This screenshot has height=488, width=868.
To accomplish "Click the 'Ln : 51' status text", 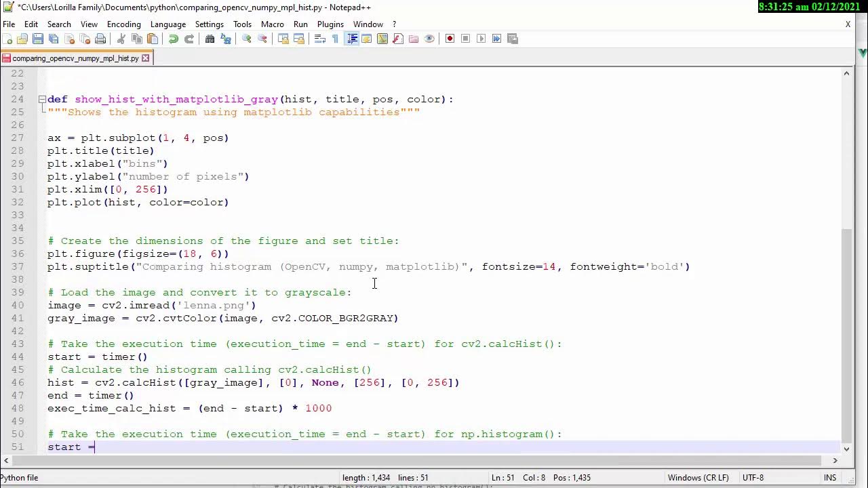I will pyautogui.click(x=503, y=477).
